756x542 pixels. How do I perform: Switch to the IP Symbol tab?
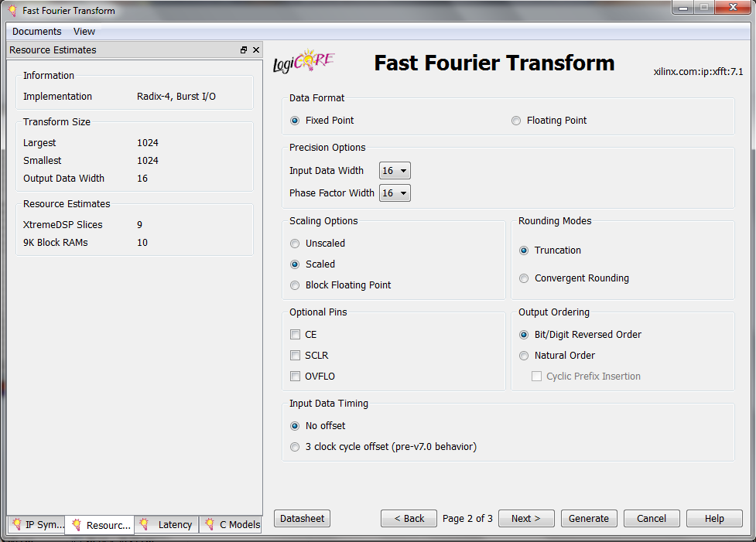click(36, 525)
